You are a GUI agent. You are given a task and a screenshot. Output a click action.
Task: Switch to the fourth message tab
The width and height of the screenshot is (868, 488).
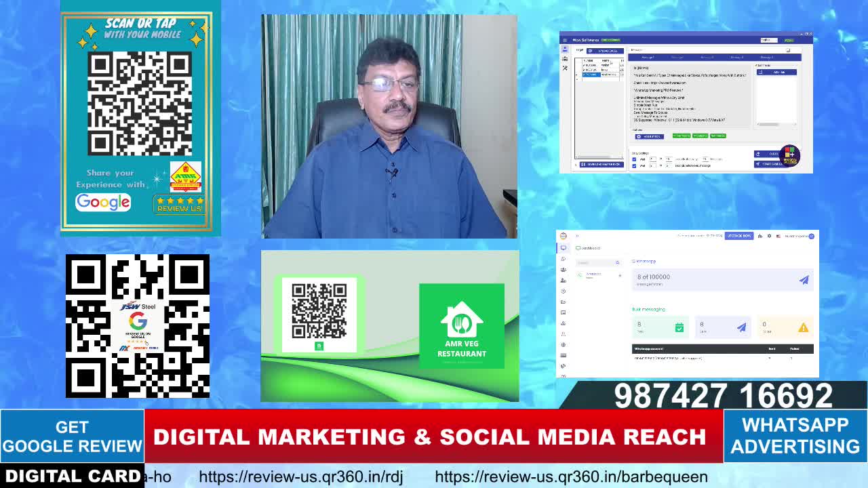[737, 58]
